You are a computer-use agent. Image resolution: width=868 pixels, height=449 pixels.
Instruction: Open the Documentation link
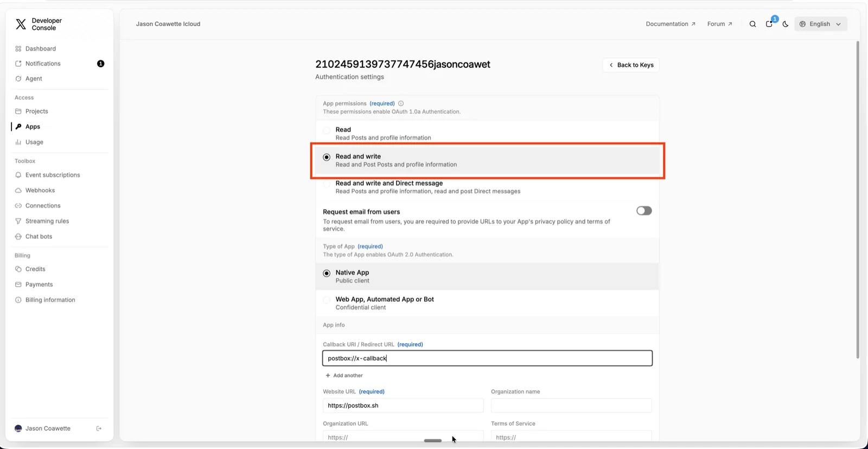671,24
